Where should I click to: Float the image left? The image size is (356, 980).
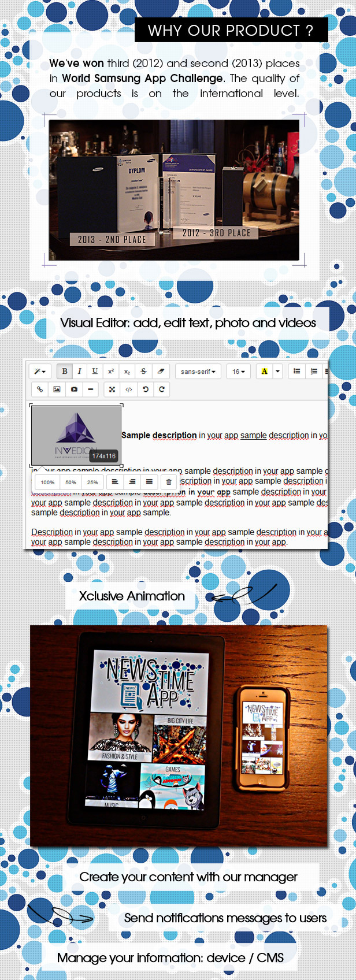point(115,481)
